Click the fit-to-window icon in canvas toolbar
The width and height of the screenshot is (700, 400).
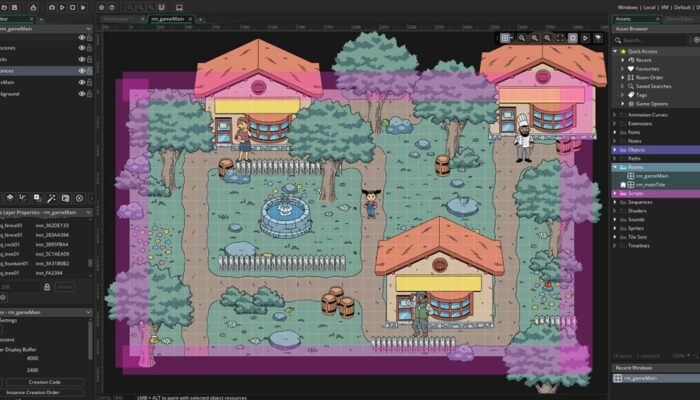[x=560, y=37]
